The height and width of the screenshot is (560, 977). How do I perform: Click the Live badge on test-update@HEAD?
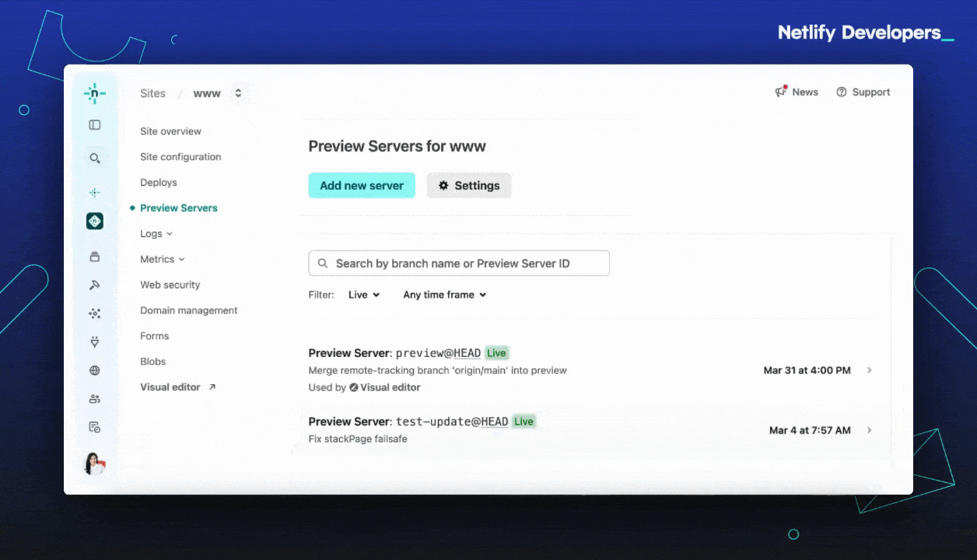(x=524, y=422)
